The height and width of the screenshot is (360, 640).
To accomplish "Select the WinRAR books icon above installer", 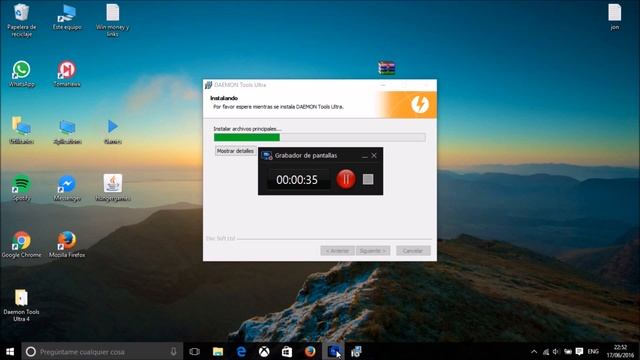I will tap(387, 68).
